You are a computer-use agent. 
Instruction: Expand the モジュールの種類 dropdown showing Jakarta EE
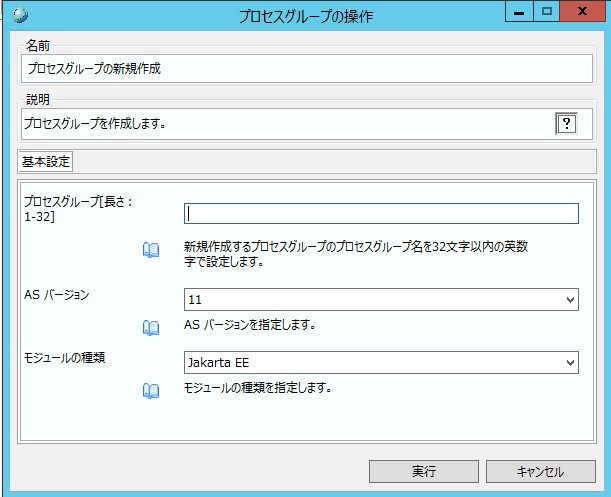pyautogui.click(x=381, y=362)
